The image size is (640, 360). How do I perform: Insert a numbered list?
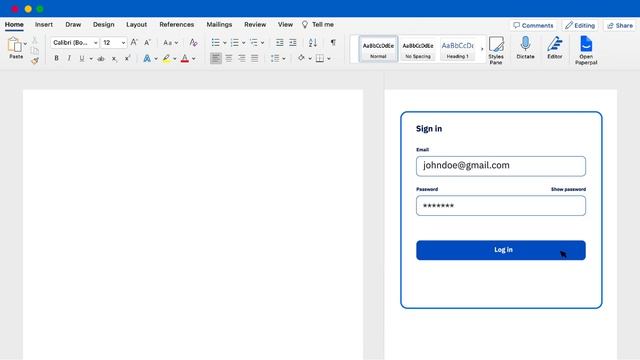coord(234,42)
